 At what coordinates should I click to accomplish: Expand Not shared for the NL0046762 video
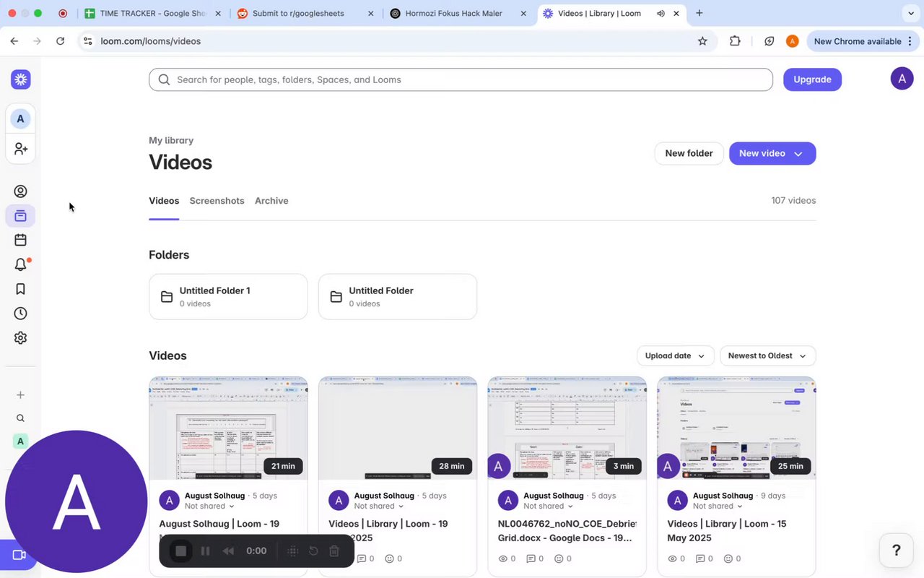(x=548, y=506)
